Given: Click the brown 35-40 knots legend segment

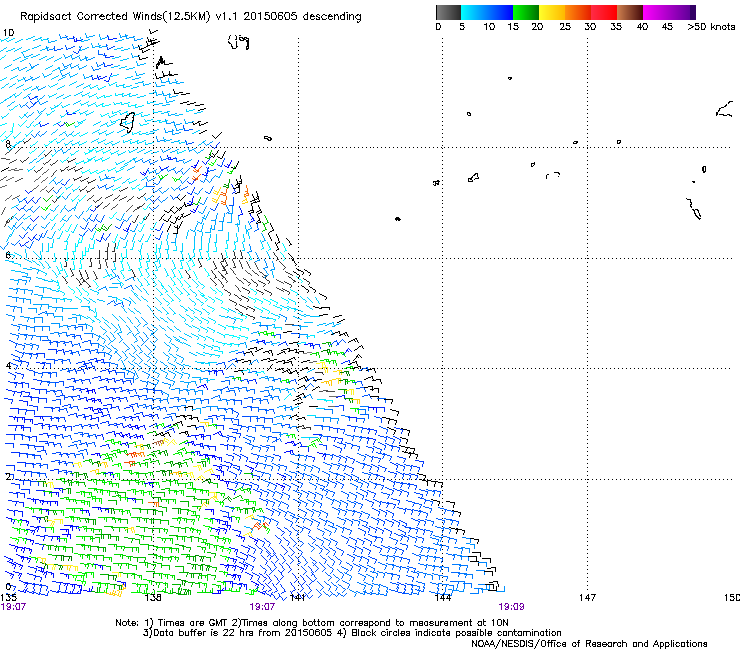Looking at the screenshot, I should (630, 12).
